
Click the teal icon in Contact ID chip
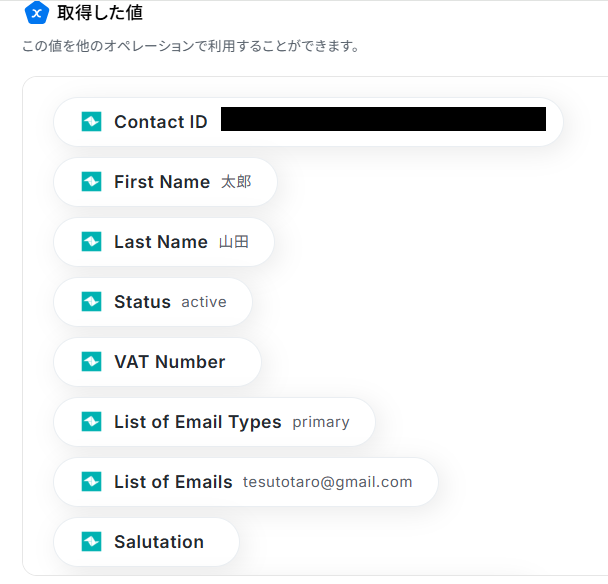[x=91, y=122]
